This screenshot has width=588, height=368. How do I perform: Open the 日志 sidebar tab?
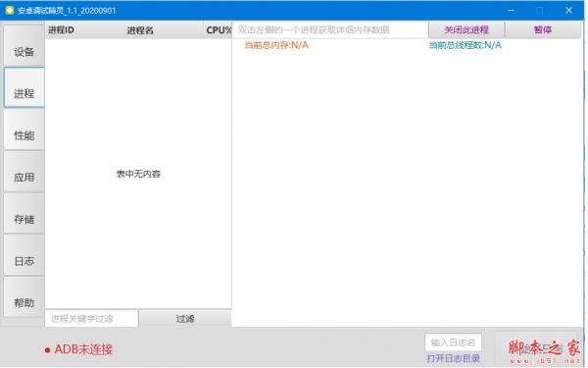point(24,255)
